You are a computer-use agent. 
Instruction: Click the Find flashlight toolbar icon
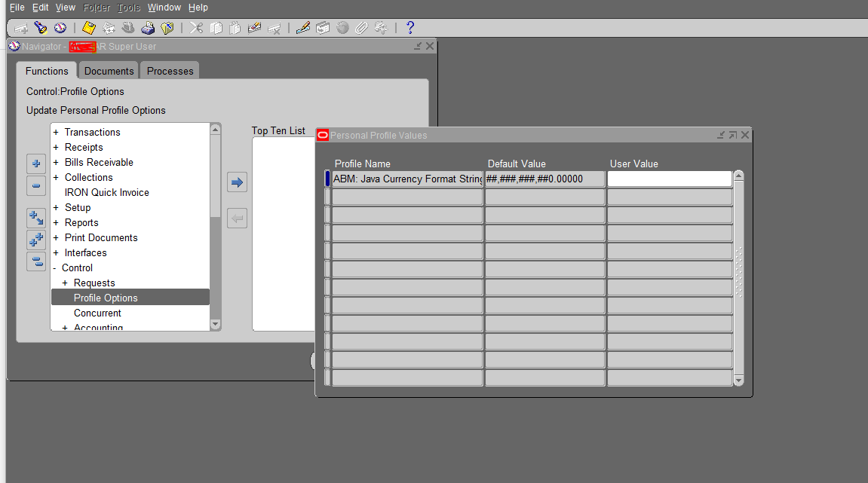[41, 28]
